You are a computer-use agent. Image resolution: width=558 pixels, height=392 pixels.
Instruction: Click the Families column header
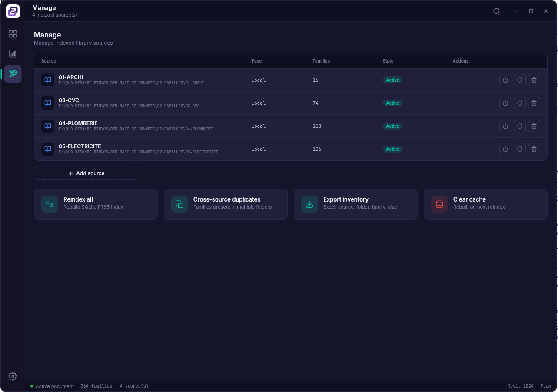coord(321,61)
